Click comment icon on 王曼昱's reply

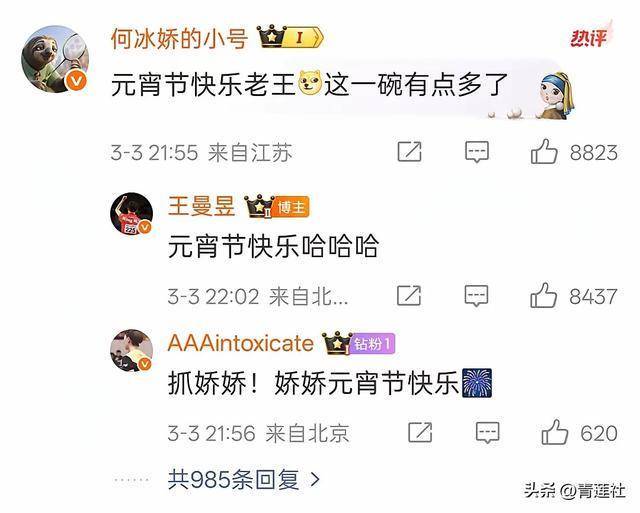click(x=476, y=295)
